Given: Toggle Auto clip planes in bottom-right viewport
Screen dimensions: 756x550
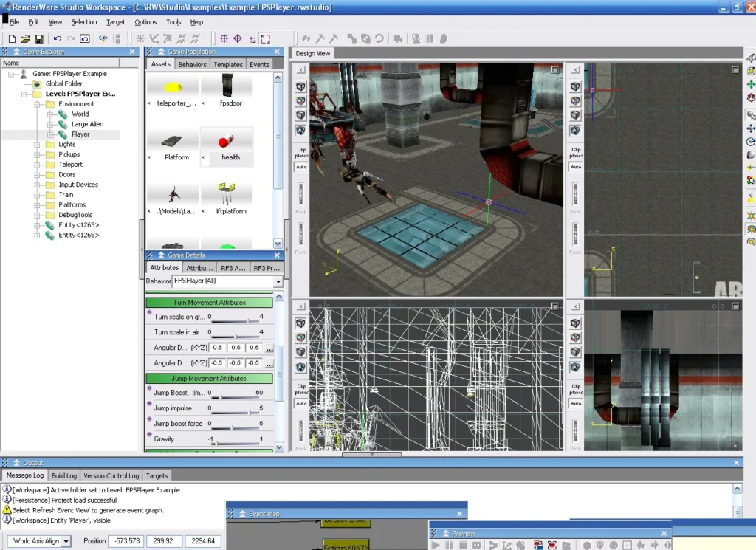Looking at the screenshot, I should pyautogui.click(x=576, y=404).
